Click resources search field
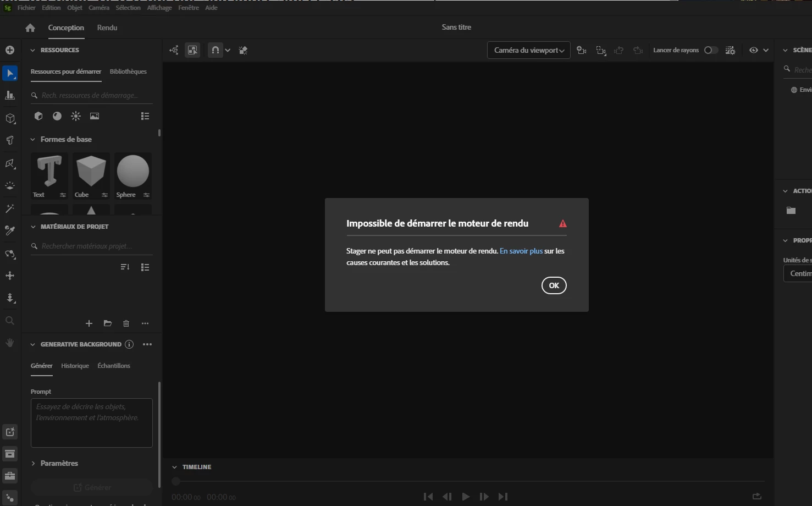812x506 pixels. click(92, 95)
